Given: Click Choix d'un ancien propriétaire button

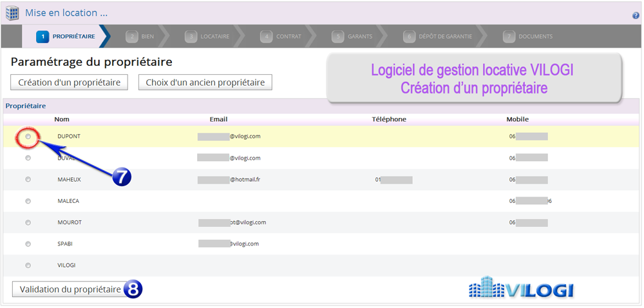Looking at the screenshot, I should coord(205,82).
